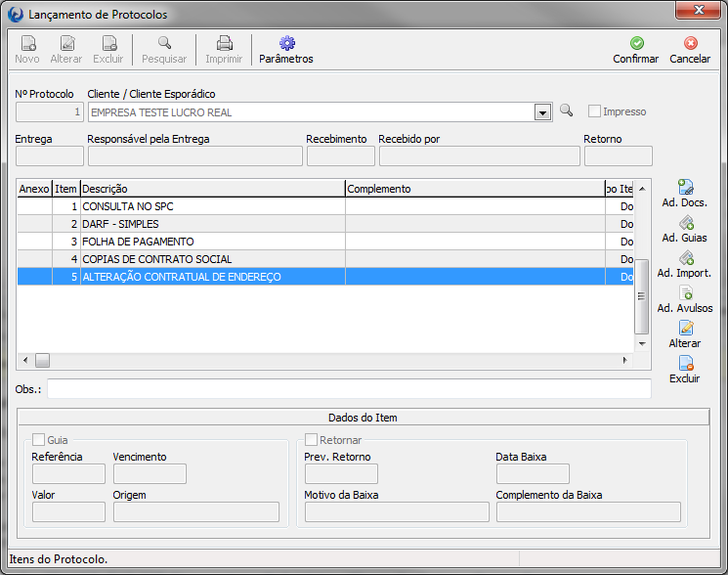Add documents with Ad. Docs. icon

[x=685, y=187]
